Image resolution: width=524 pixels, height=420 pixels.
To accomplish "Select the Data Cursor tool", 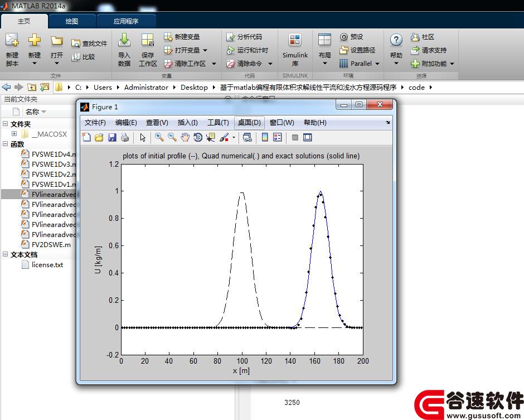I will pos(211,137).
